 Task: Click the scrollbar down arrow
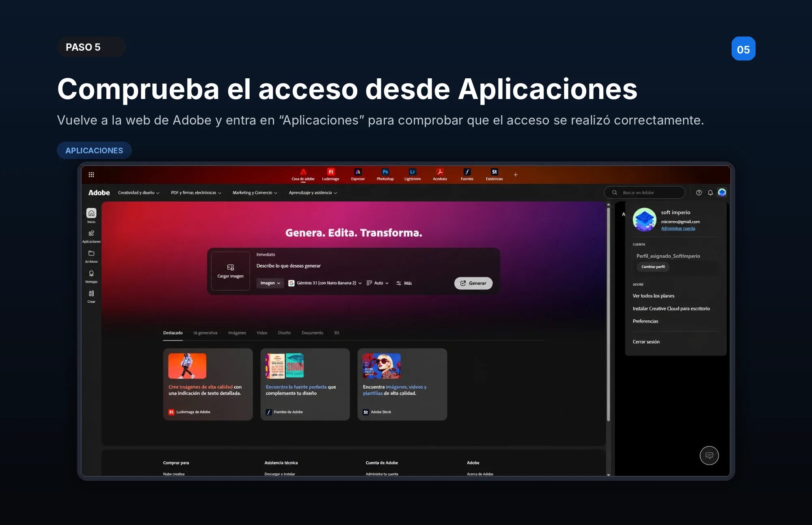(x=609, y=474)
